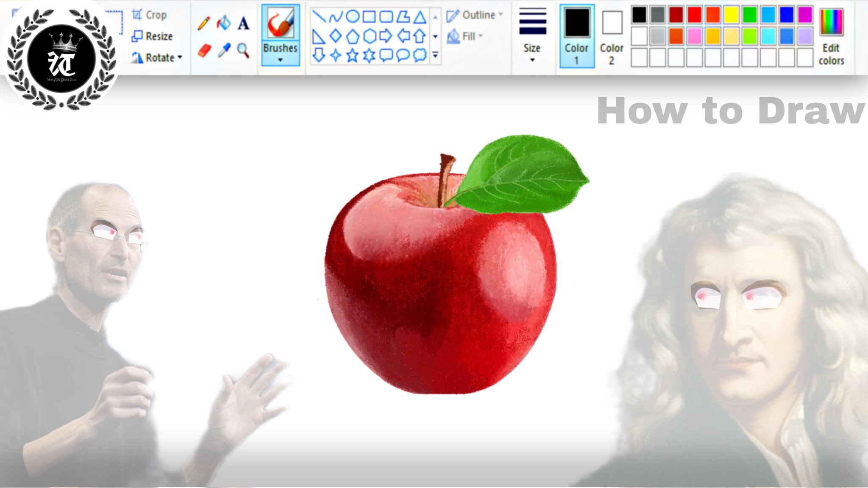This screenshot has width=868, height=488.
Task: Select the Text tool
Action: click(243, 23)
